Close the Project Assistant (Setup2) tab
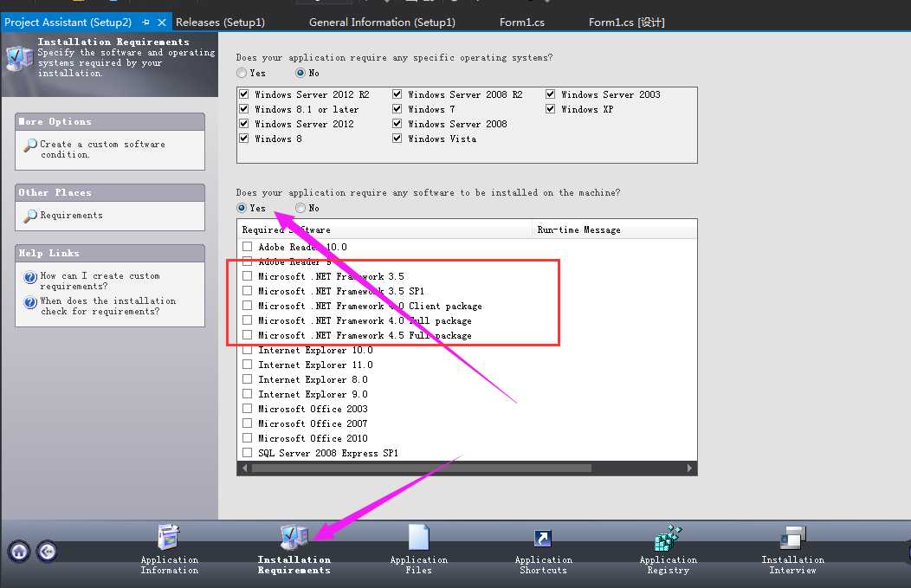The height and width of the screenshot is (588, 911). [x=162, y=22]
